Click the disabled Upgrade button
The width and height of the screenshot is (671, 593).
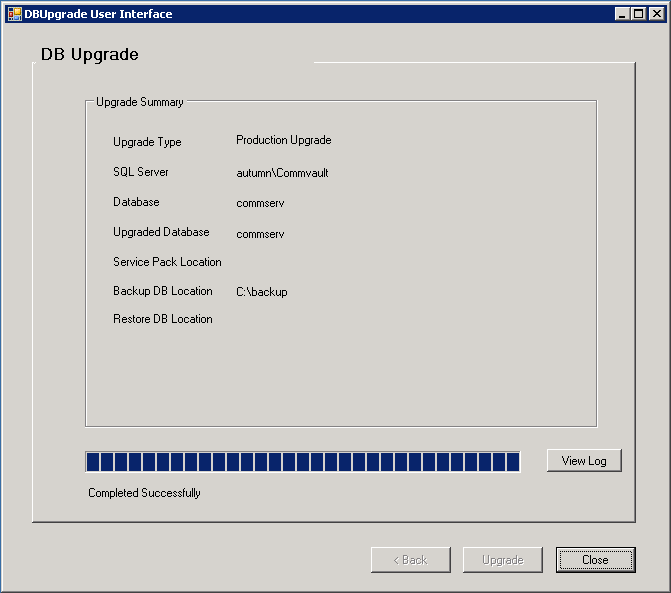tap(502, 560)
